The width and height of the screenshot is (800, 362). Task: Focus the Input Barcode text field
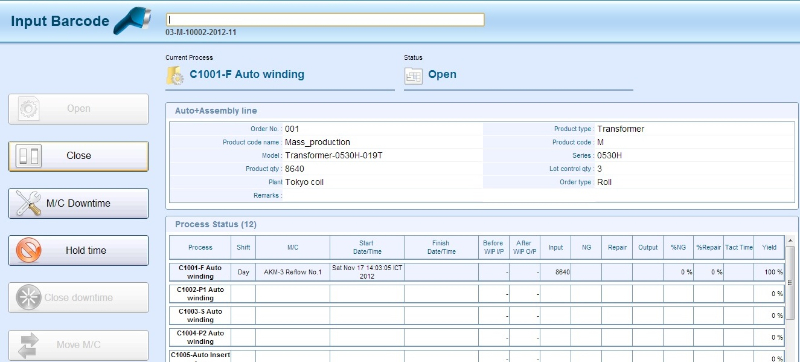tap(325, 19)
